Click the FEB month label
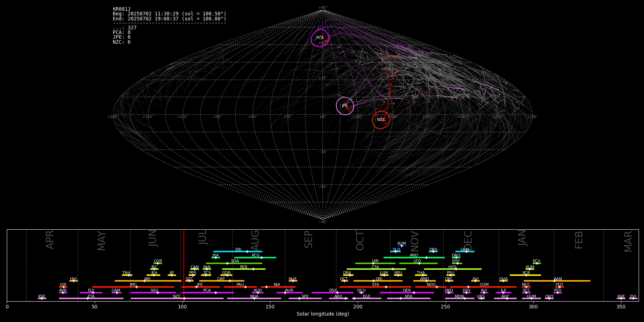This screenshot has height=322, width=644. tap(579, 240)
